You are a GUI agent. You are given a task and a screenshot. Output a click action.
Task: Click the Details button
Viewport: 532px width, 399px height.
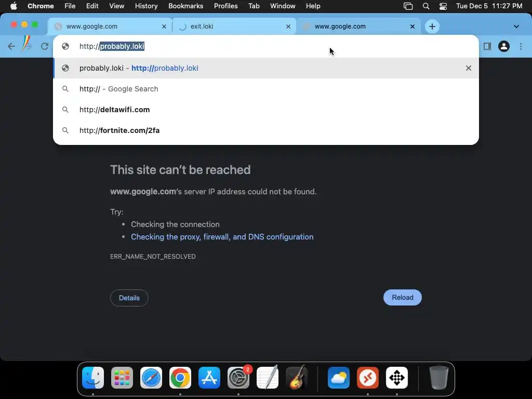tap(129, 298)
